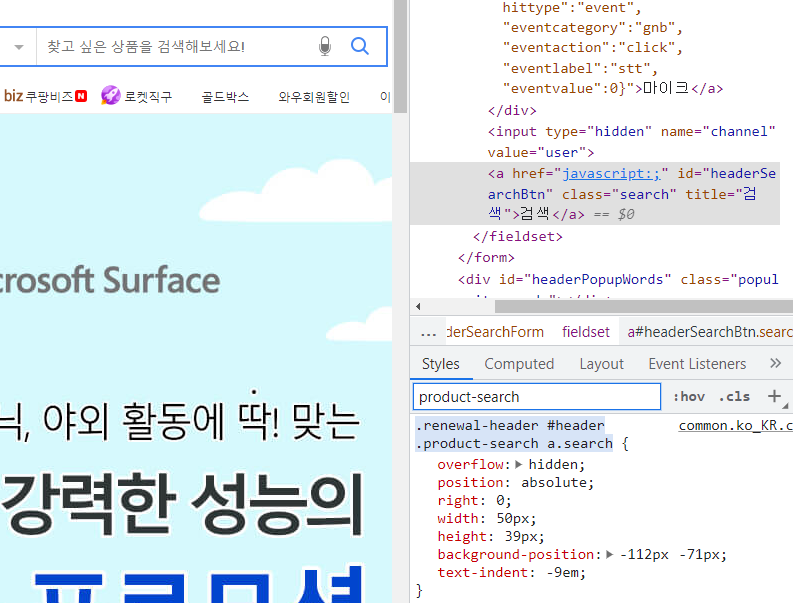Open the search category dropdown arrow
Viewport: 793px width, 603px height.
[x=19, y=47]
